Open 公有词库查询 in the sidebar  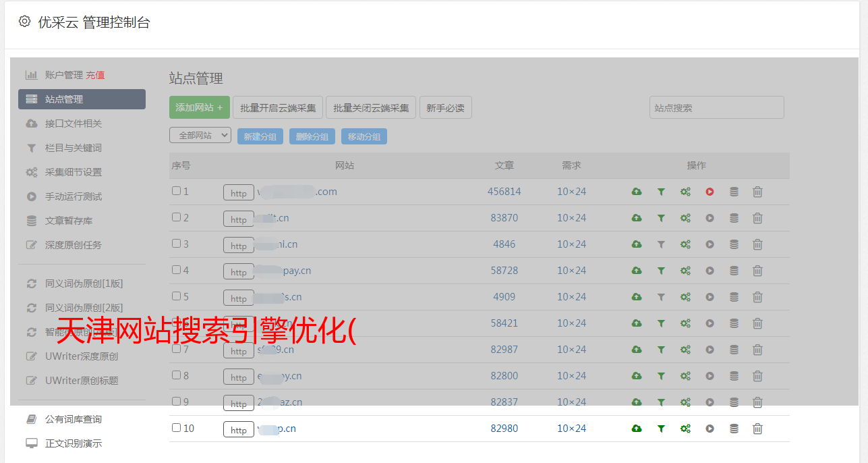coord(74,419)
